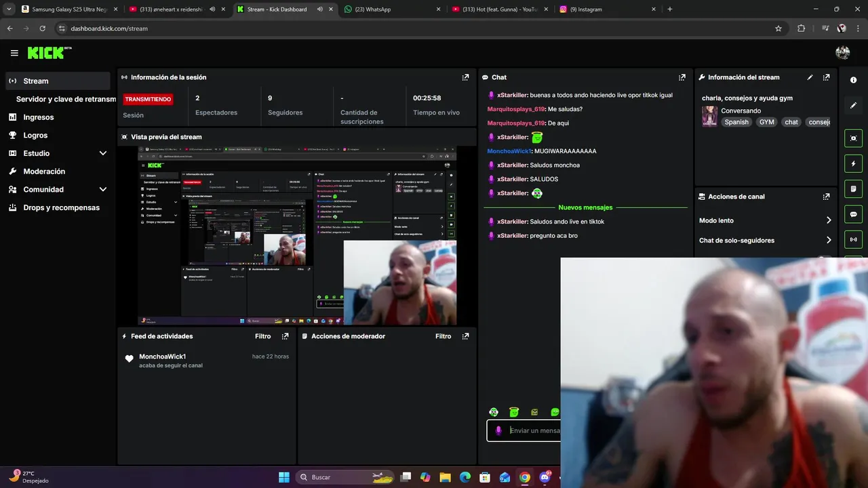Click the address bar URL
Image resolution: width=868 pixels, height=488 pixels.
tap(109, 28)
